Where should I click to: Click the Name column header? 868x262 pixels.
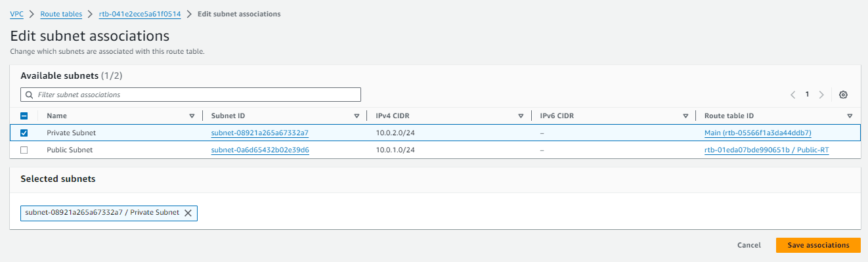point(57,116)
